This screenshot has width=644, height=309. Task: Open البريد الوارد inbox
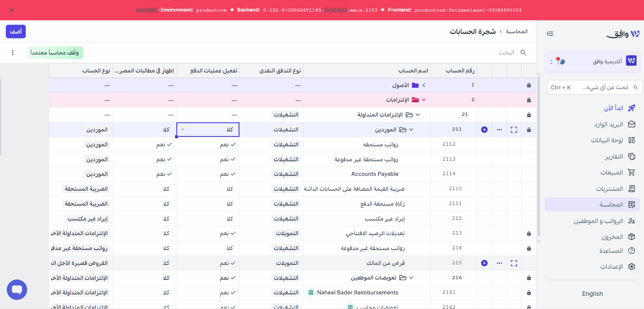614,124
